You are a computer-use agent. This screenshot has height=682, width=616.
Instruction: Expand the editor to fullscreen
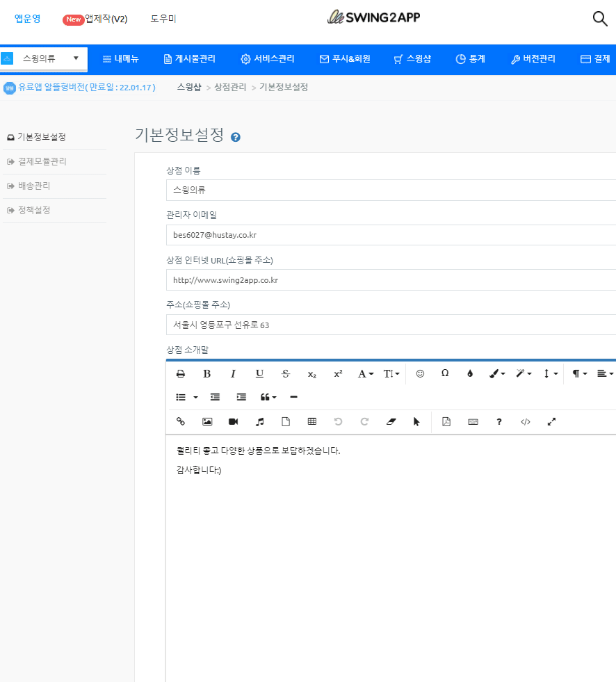[x=551, y=421]
